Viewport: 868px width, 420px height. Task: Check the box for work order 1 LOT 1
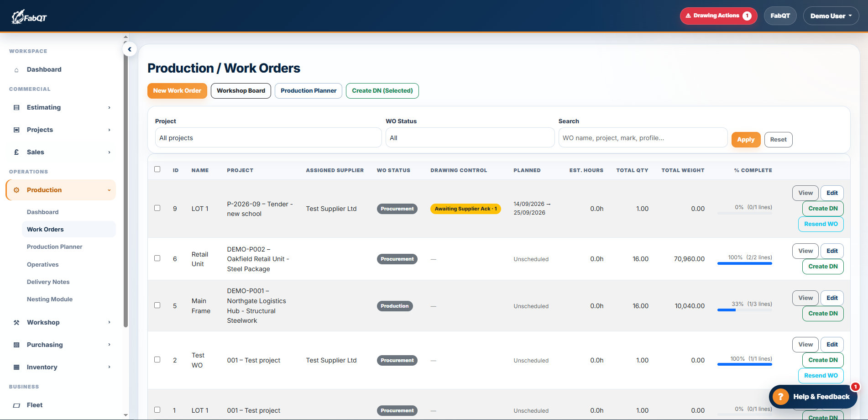pos(157,410)
